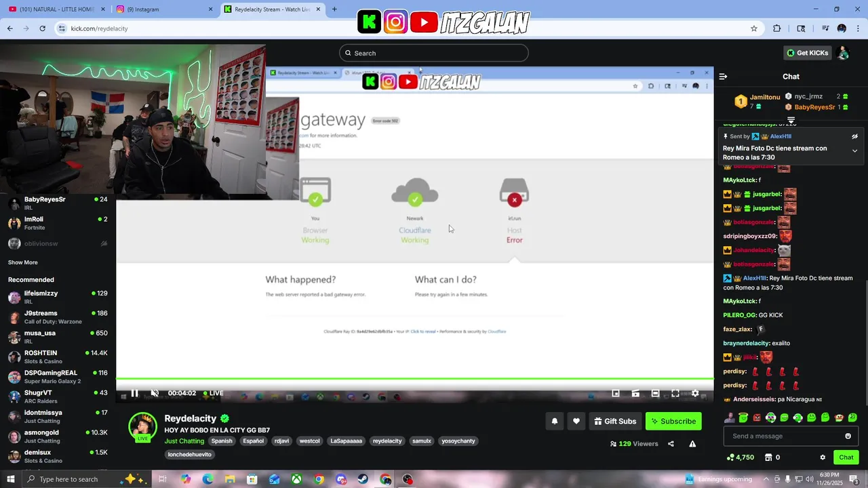Enable notifications with the bell icon
Screen dimensions: 868x488
tap(555, 421)
